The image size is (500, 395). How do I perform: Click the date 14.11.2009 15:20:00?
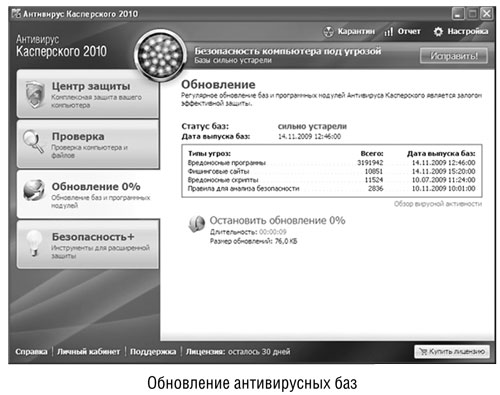[x=443, y=171]
